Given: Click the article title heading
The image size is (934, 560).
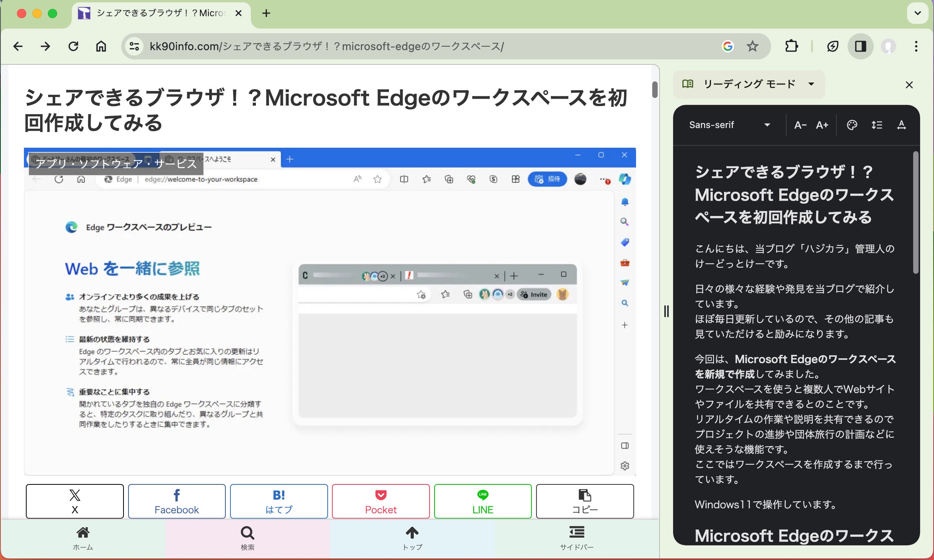Looking at the screenshot, I should [x=326, y=110].
